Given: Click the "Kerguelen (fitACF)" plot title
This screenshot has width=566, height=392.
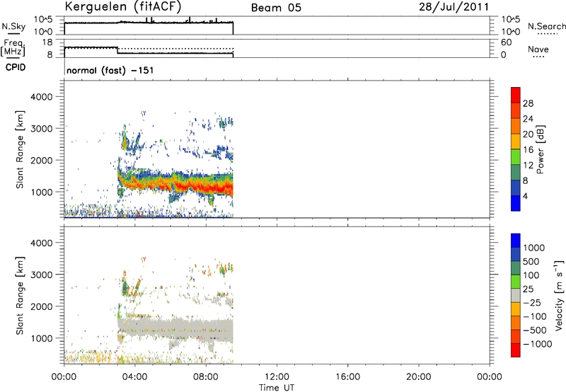Looking at the screenshot, I should (122, 7).
